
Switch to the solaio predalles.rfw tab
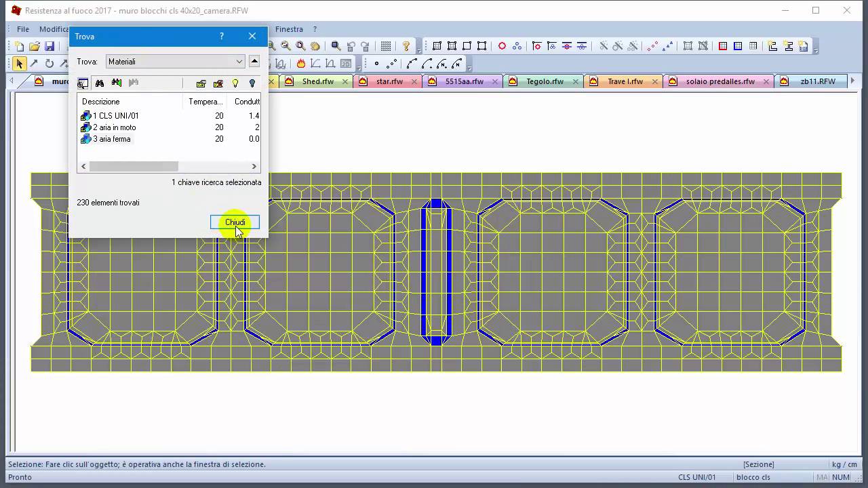coord(720,81)
